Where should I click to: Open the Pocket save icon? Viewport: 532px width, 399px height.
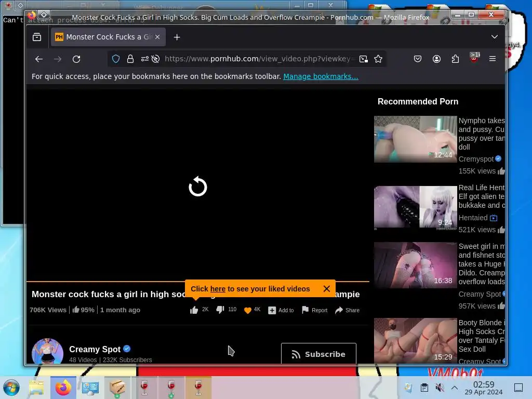418,59
